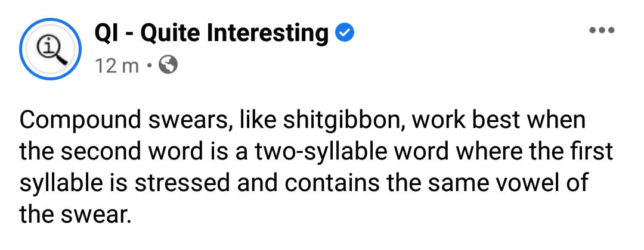Viewport: 644px width, 250px height.
Task: Open the QI - Quite Interesting page name
Action: tap(212, 33)
